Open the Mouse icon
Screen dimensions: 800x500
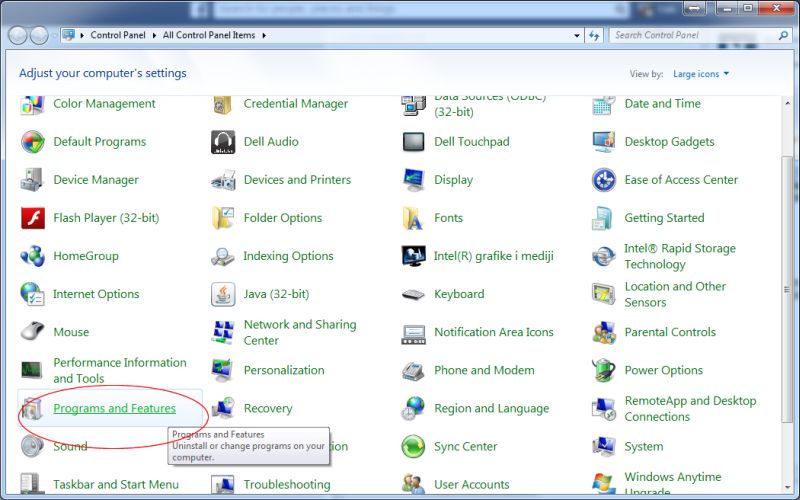pos(32,332)
